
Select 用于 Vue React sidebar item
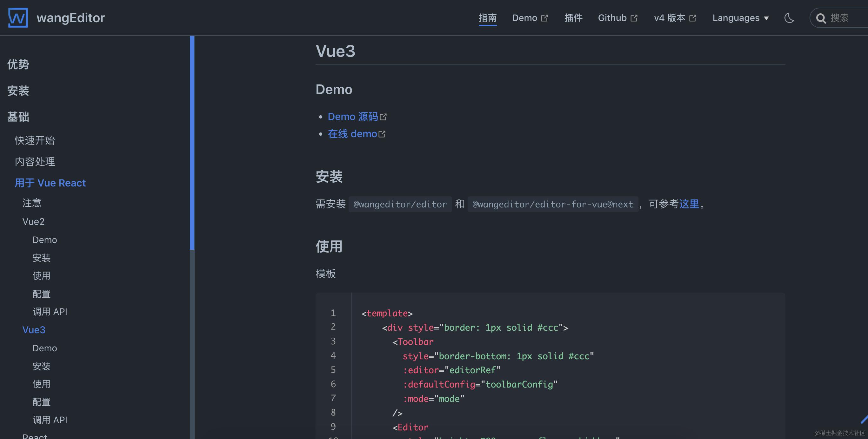(x=50, y=183)
